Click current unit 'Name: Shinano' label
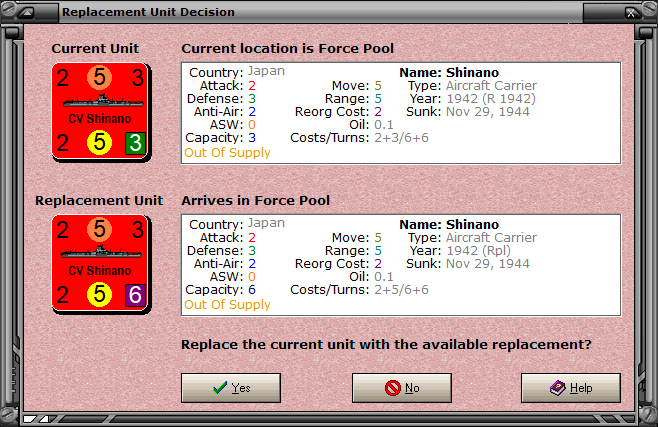 (449, 73)
